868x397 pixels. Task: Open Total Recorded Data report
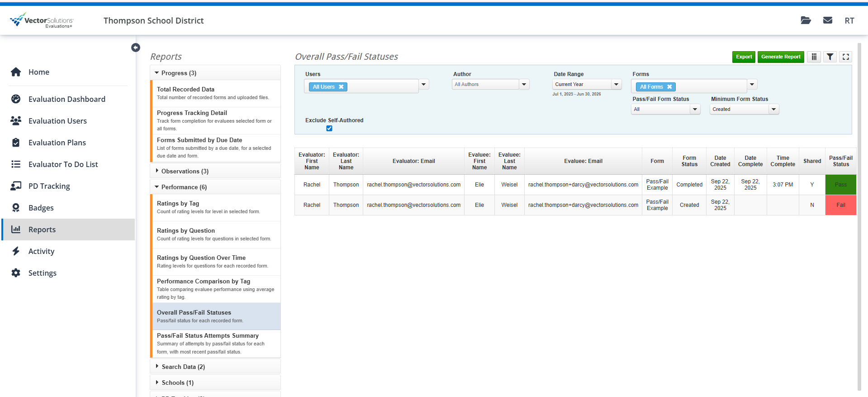pyautogui.click(x=216, y=93)
